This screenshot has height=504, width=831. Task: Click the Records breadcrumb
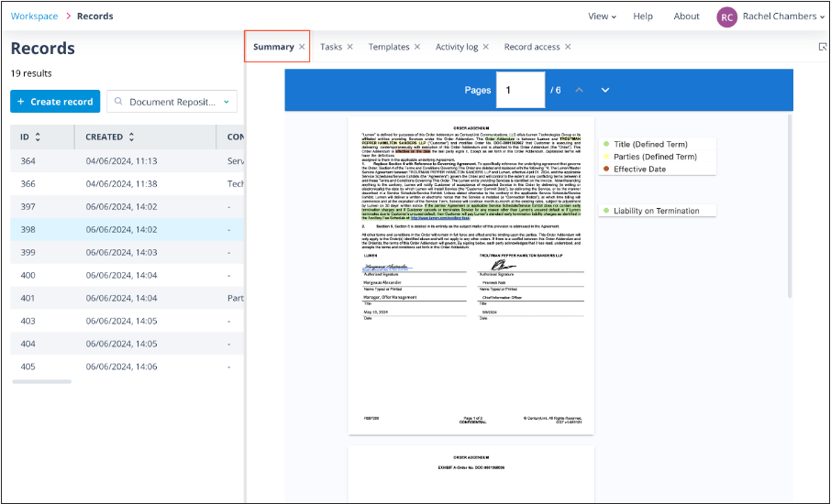(94, 16)
